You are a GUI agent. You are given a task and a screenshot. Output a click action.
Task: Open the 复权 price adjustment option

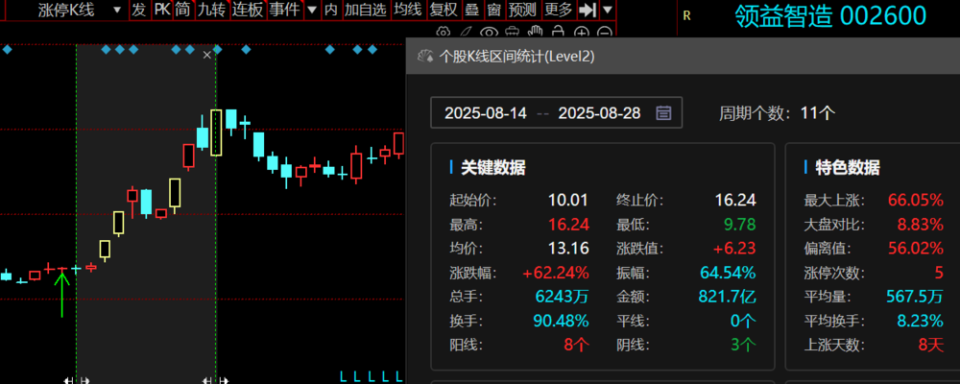pyautogui.click(x=444, y=10)
